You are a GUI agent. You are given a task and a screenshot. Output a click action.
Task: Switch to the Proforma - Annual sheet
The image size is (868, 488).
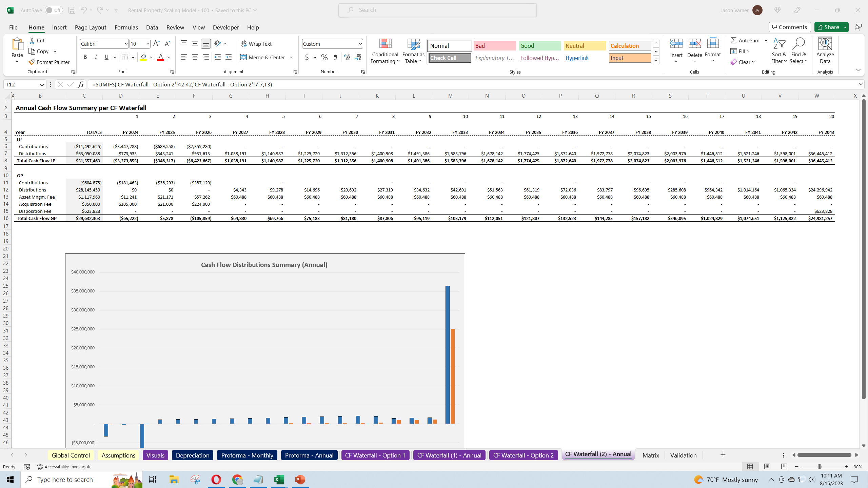point(309,455)
